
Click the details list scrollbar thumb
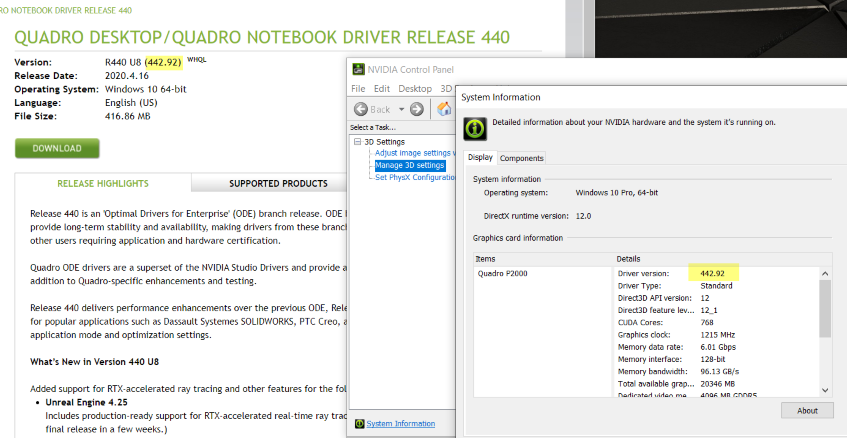click(x=825, y=309)
